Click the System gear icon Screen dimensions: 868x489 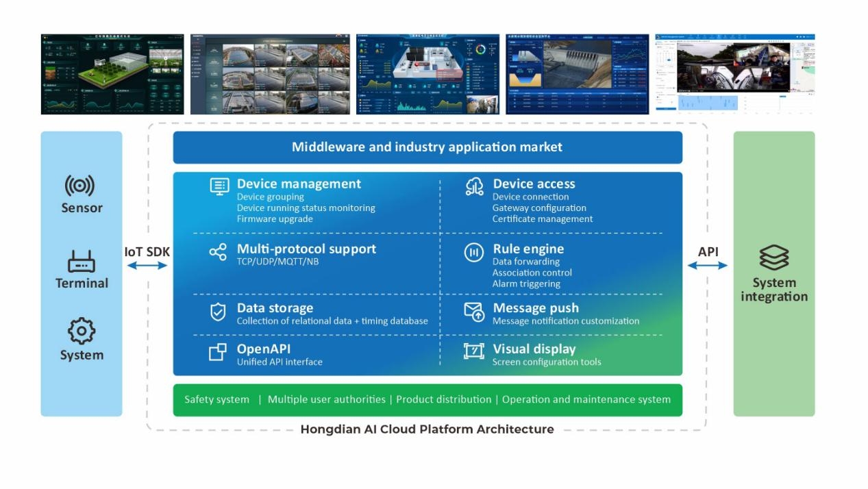click(x=82, y=331)
